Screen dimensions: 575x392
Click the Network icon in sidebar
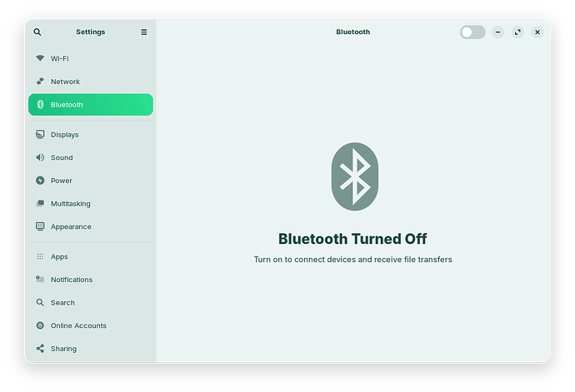click(40, 82)
